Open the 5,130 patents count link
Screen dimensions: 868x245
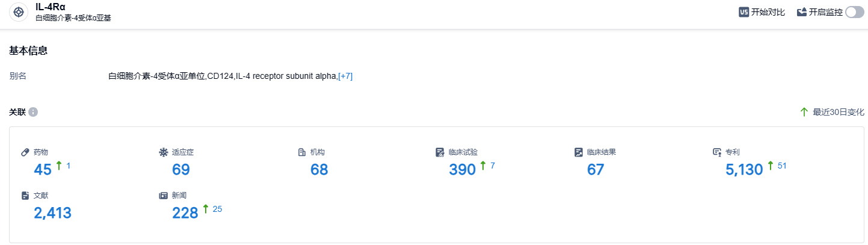[x=744, y=170]
